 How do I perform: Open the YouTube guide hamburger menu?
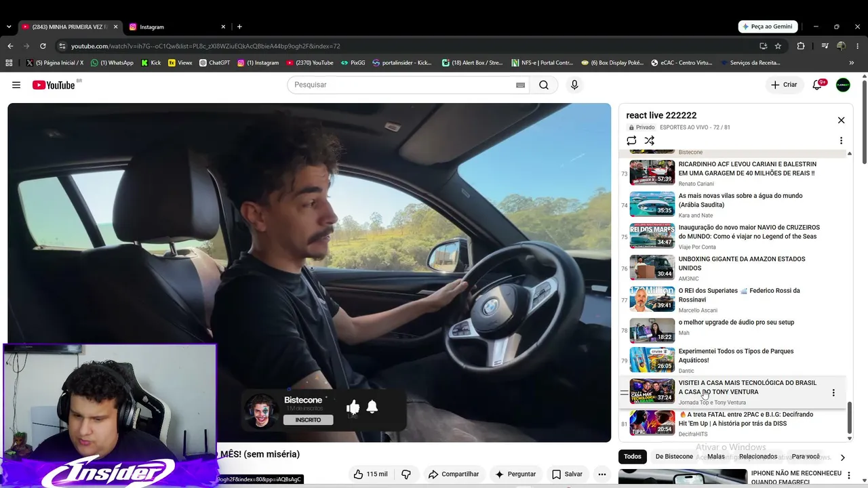click(x=16, y=85)
